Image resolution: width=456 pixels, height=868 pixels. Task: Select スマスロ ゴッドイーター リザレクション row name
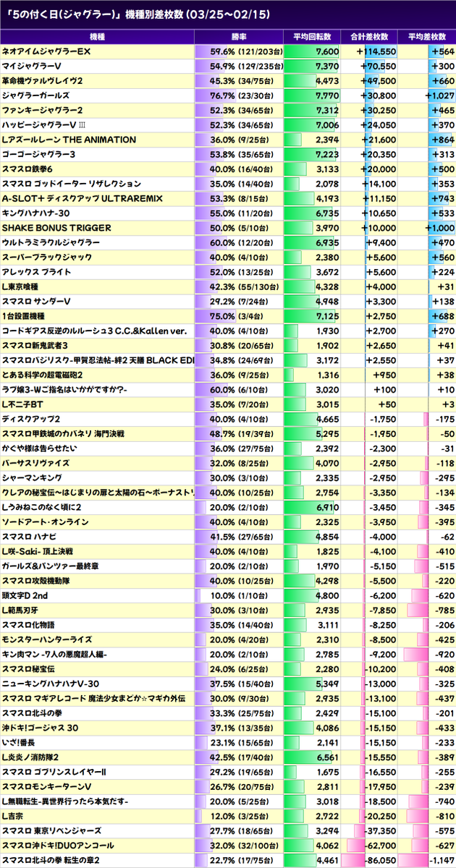(x=72, y=184)
